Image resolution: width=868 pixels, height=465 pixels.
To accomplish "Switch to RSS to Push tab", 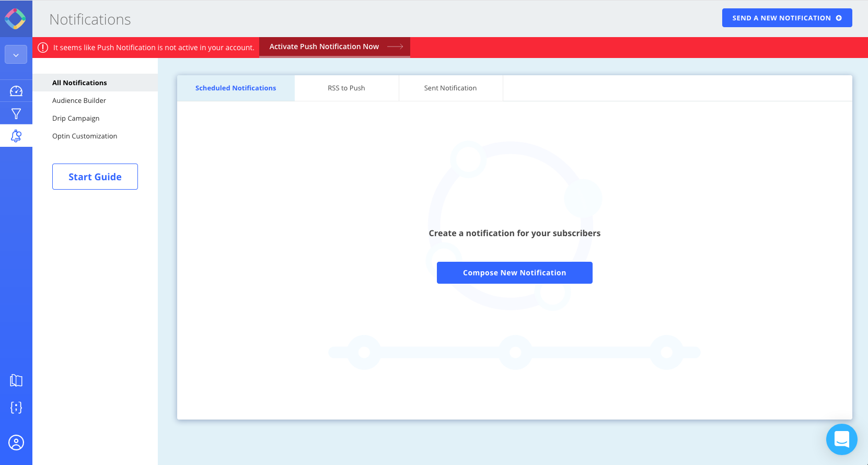I will click(x=346, y=88).
